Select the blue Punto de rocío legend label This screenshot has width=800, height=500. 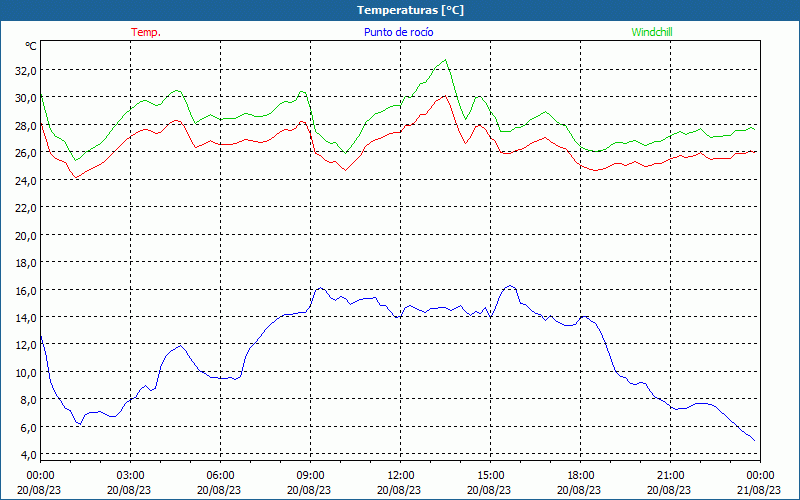coord(398,32)
